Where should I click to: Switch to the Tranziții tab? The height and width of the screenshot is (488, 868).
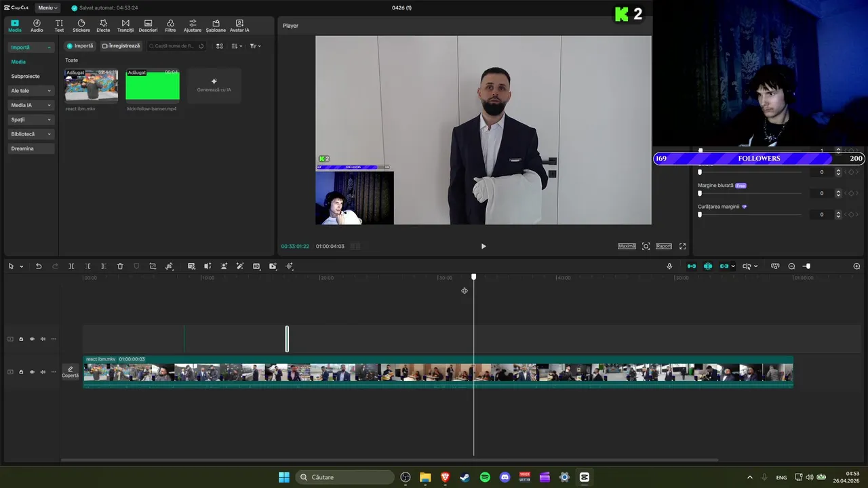[125, 26]
